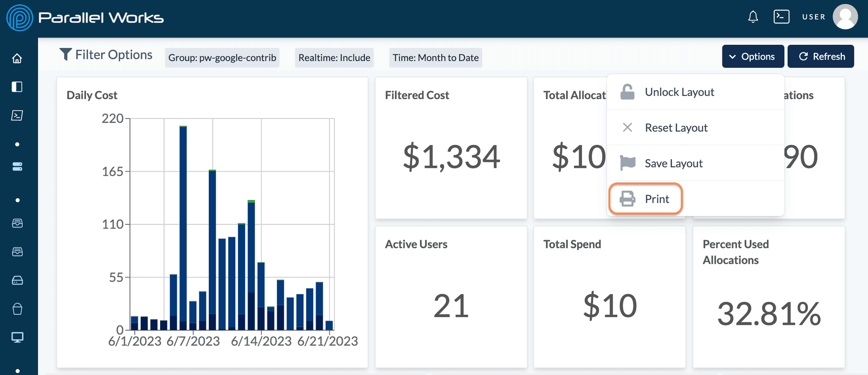This screenshot has width=868, height=375.
Task: Change the Time: Month to Date filter
Action: (x=435, y=58)
